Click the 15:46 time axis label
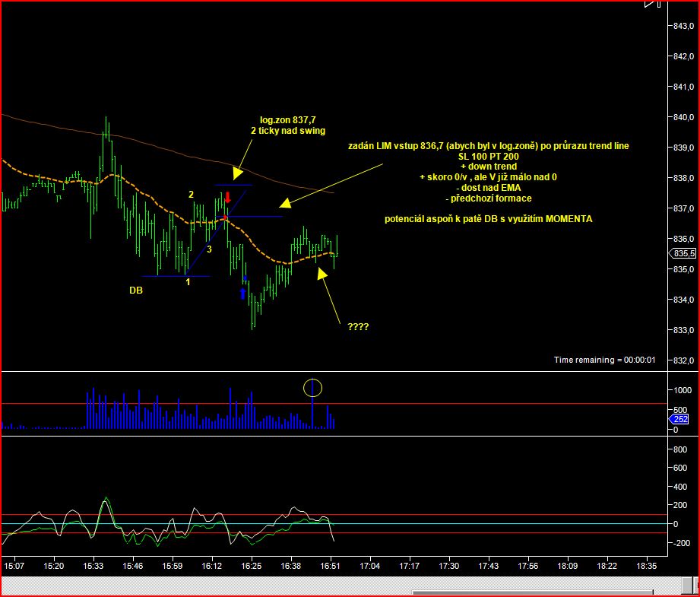This screenshot has height=597, width=700. [132, 566]
